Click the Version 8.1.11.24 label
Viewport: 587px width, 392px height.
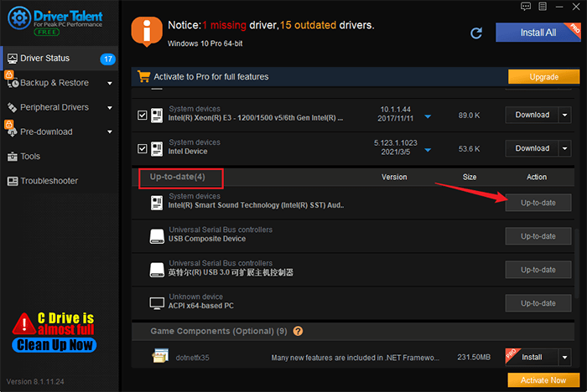[35, 382]
